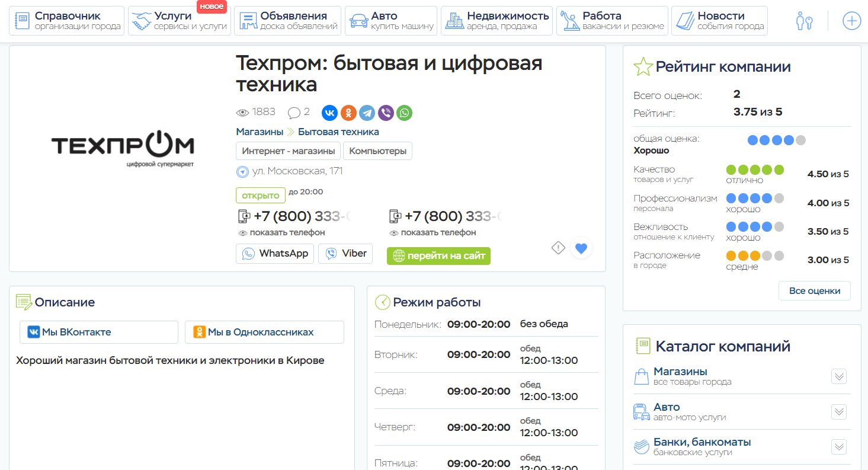Go to the Работа menu section

612,21
